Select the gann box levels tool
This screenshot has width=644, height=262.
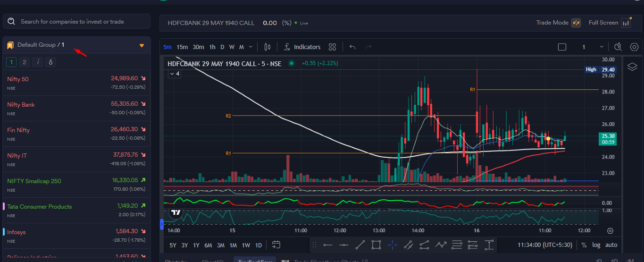click(x=473, y=245)
